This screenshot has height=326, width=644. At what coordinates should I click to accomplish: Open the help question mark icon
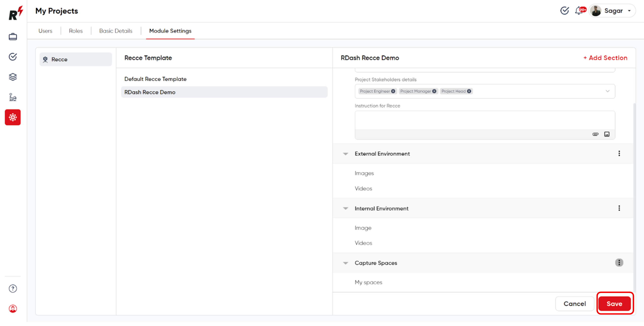[x=13, y=288]
